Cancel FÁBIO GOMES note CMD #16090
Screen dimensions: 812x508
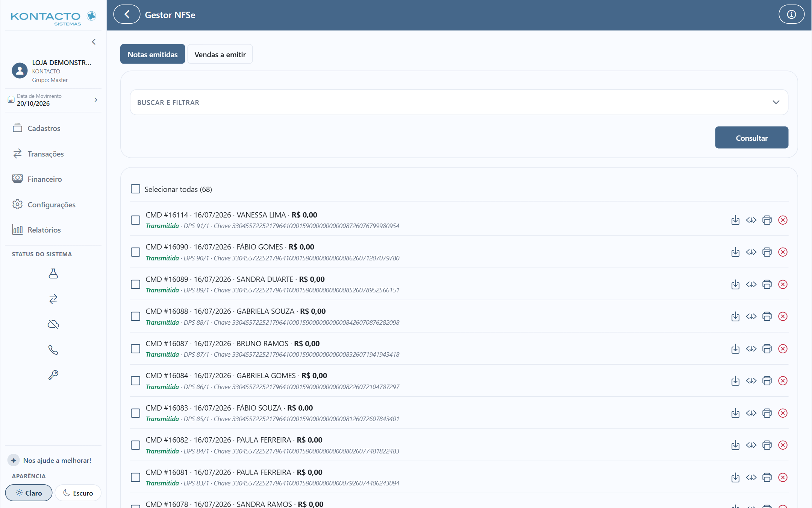click(x=783, y=252)
